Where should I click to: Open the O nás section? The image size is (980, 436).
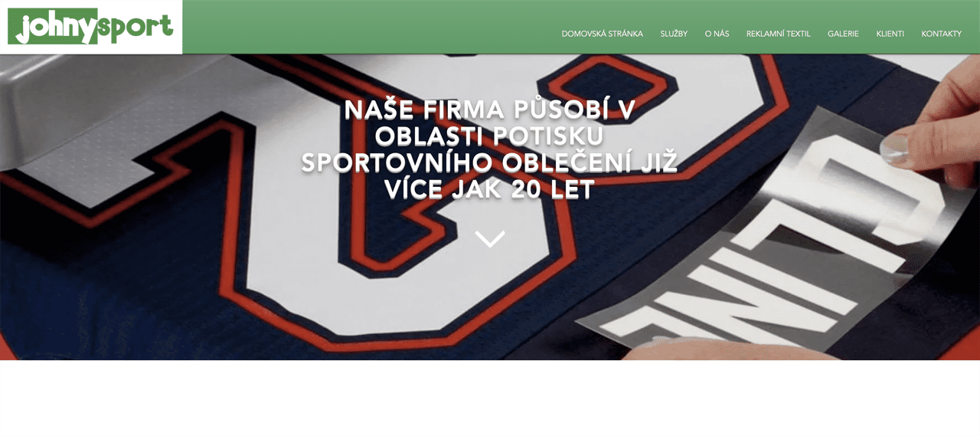point(717,34)
